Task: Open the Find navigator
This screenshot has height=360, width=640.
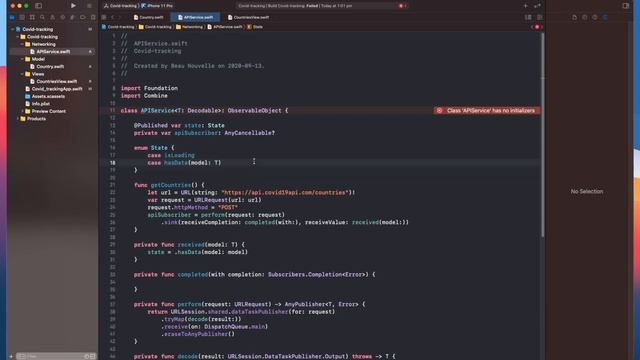Action: tap(42, 17)
